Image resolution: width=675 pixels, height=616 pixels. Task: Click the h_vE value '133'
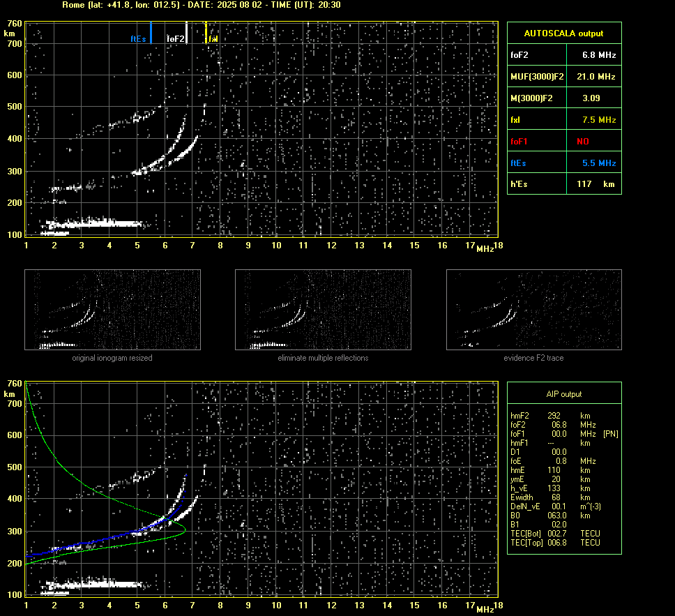click(x=554, y=488)
